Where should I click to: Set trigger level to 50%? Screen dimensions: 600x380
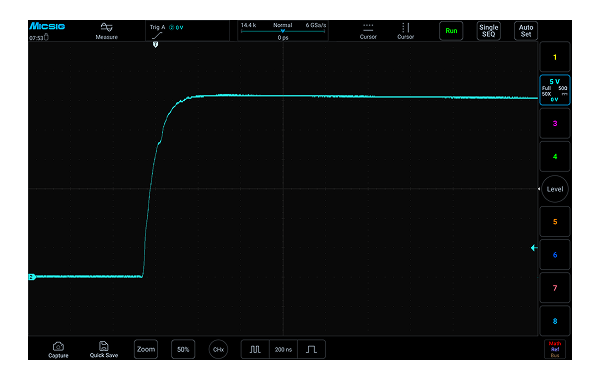(183, 349)
